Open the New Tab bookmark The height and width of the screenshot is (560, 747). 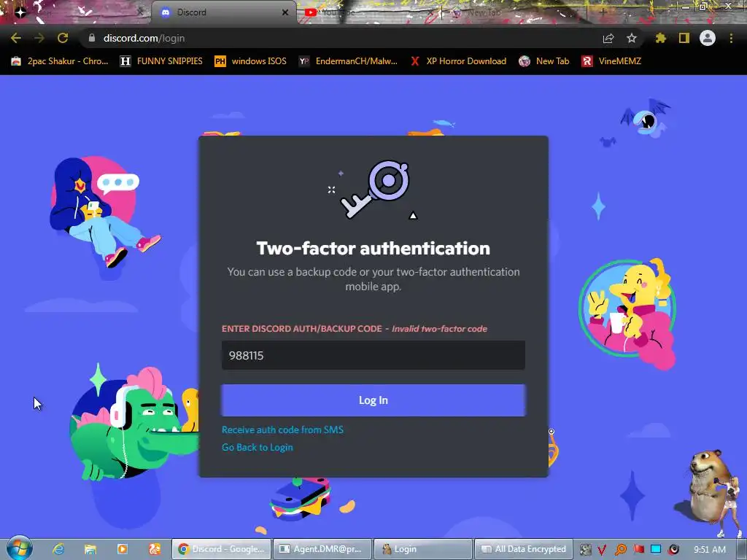[544, 61]
